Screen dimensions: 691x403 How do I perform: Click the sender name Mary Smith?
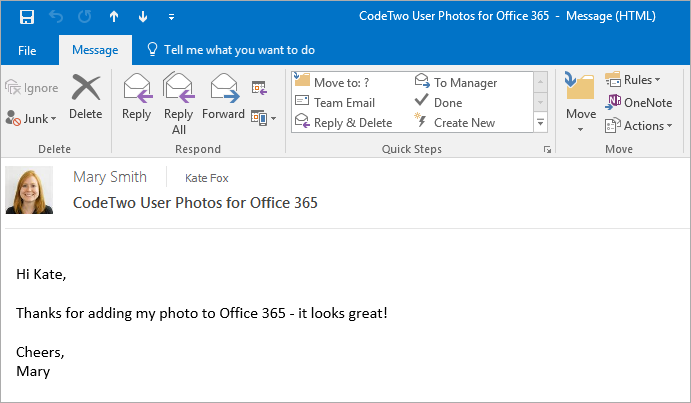pos(110,177)
